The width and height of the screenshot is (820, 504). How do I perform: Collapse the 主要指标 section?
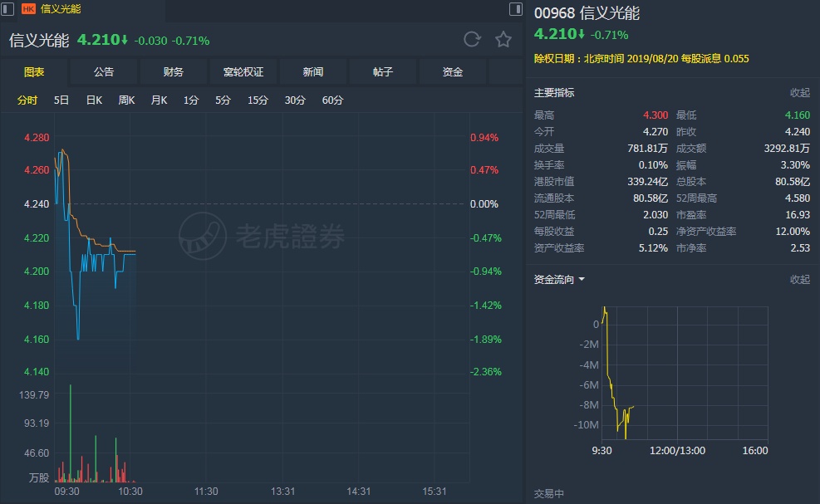[x=799, y=93]
